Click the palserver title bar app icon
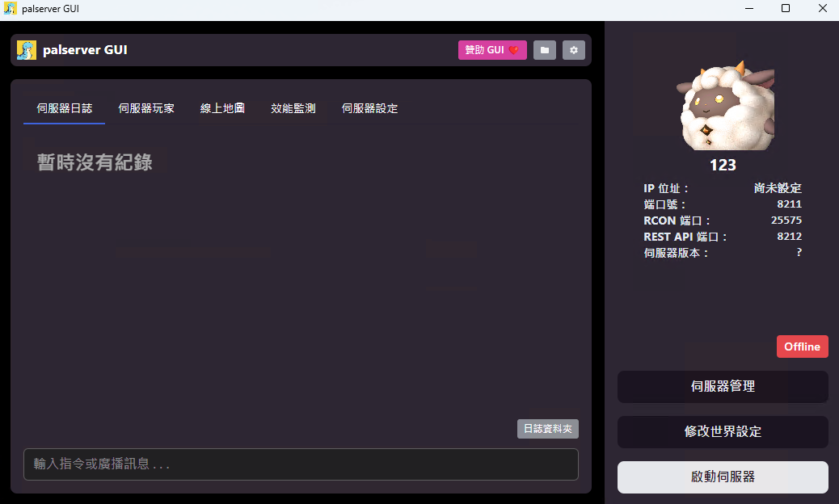Image resolution: width=839 pixels, height=504 pixels. pyautogui.click(x=10, y=9)
